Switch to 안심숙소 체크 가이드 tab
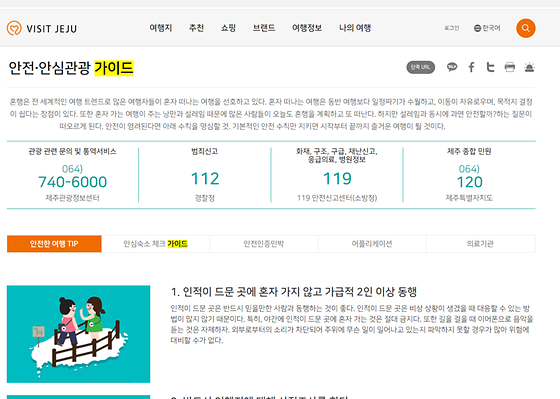The width and height of the screenshot is (560, 399). click(x=156, y=244)
